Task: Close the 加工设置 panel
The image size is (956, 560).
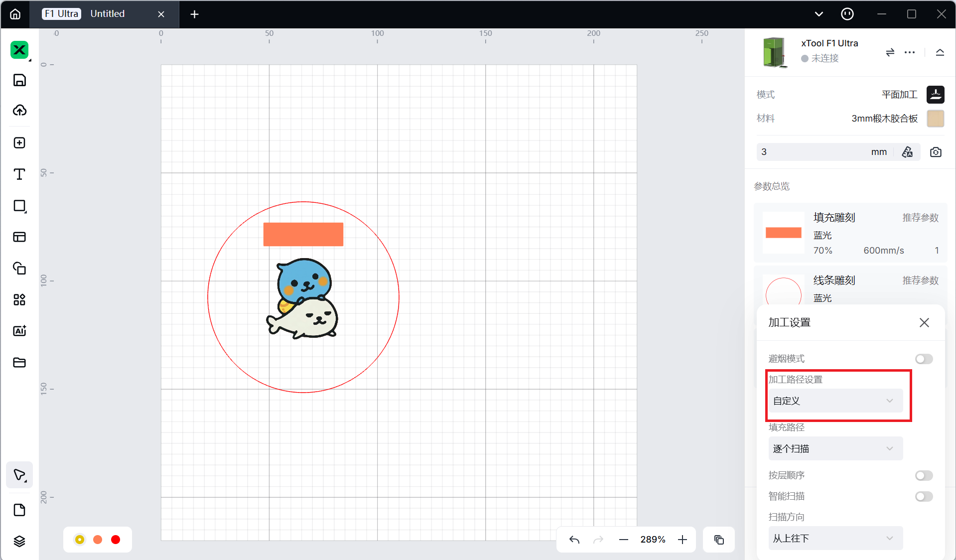Action: (x=924, y=322)
